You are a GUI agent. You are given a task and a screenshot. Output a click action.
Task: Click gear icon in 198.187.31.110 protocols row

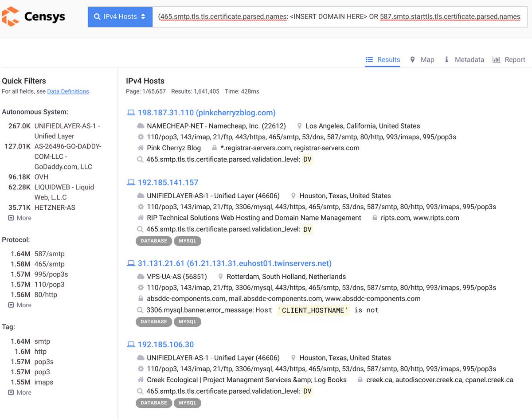(x=141, y=137)
